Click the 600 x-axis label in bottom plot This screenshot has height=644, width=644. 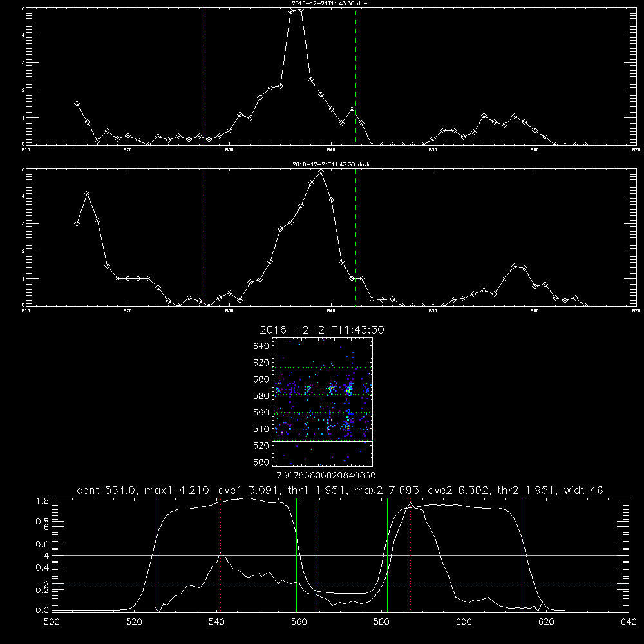click(x=464, y=622)
